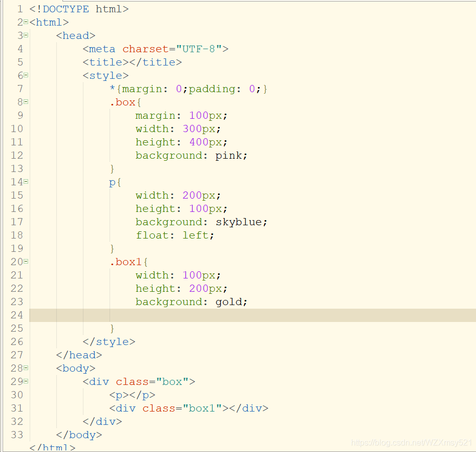Click the closing brace on line 13
Screen dimensions: 476x452
(x=112, y=169)
